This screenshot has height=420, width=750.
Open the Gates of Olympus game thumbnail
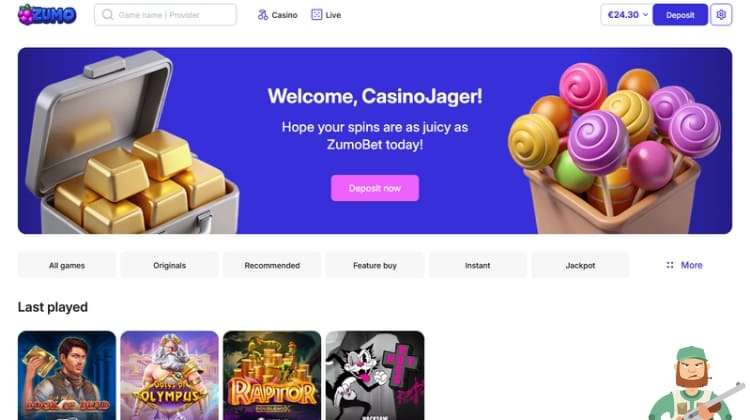click(169, 376)
